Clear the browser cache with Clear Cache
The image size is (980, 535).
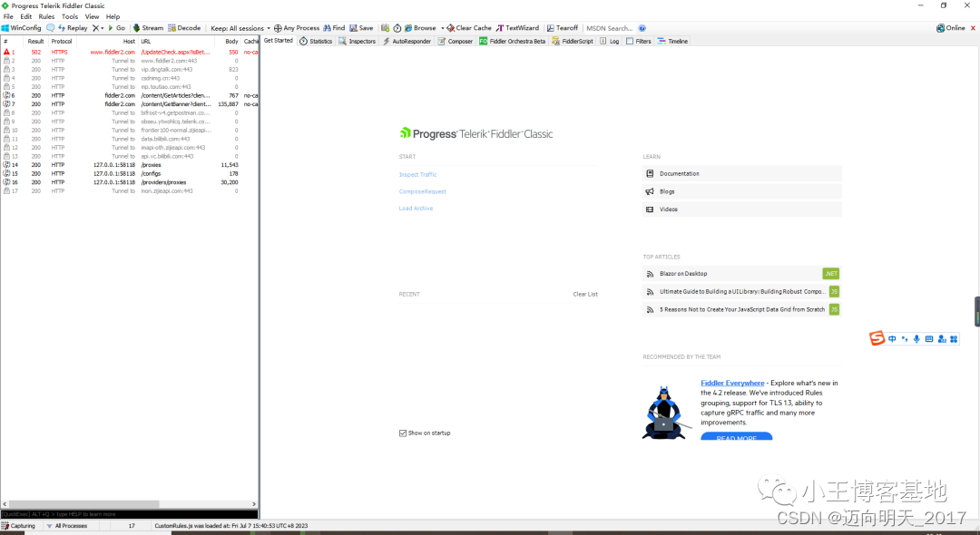pyautogui.click(x=469, y=28)
